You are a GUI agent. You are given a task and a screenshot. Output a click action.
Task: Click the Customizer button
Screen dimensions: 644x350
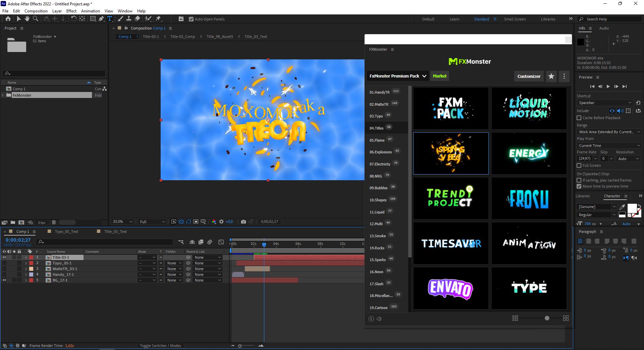coord(529,76)
